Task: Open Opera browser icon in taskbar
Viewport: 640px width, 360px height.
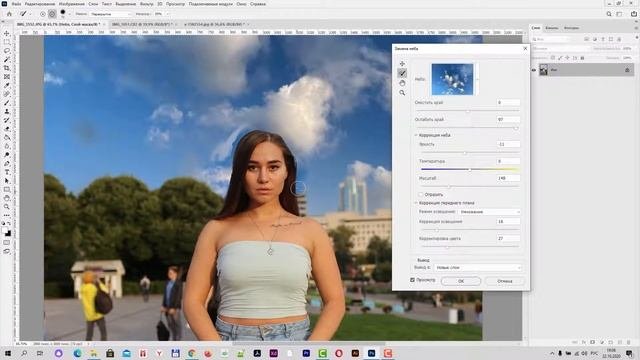Action: coord(339,353)
